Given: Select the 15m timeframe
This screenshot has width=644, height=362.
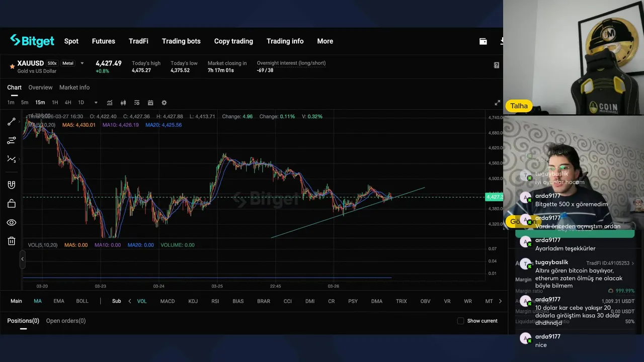Looking at the screenshot, I should tap(40, 103).
